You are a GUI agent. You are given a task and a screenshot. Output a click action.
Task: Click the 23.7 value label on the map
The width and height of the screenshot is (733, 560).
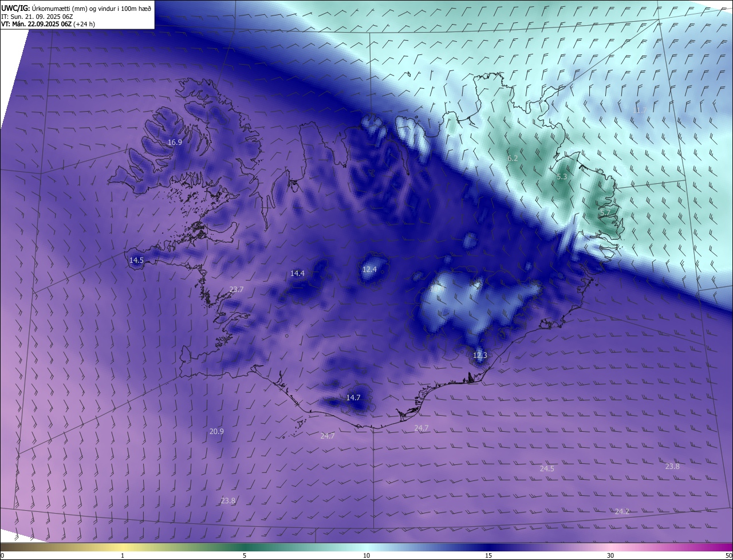click(x=237, y=290)
